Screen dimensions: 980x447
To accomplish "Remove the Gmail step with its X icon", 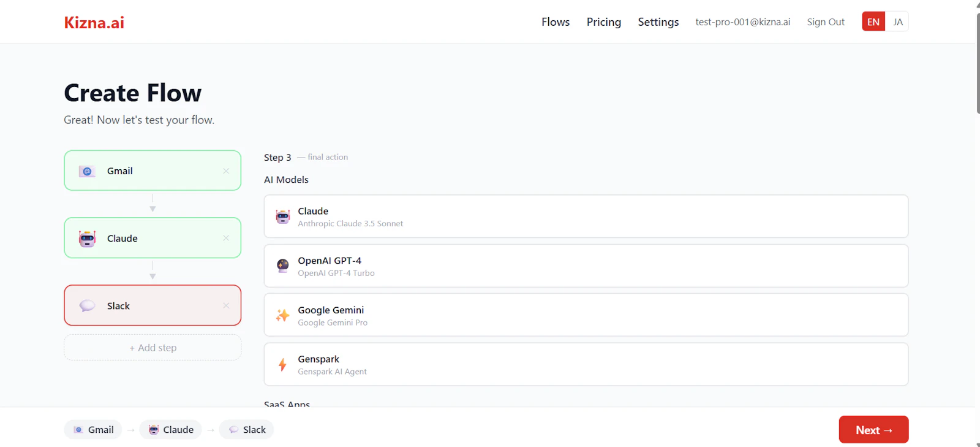I will point(226,171).
